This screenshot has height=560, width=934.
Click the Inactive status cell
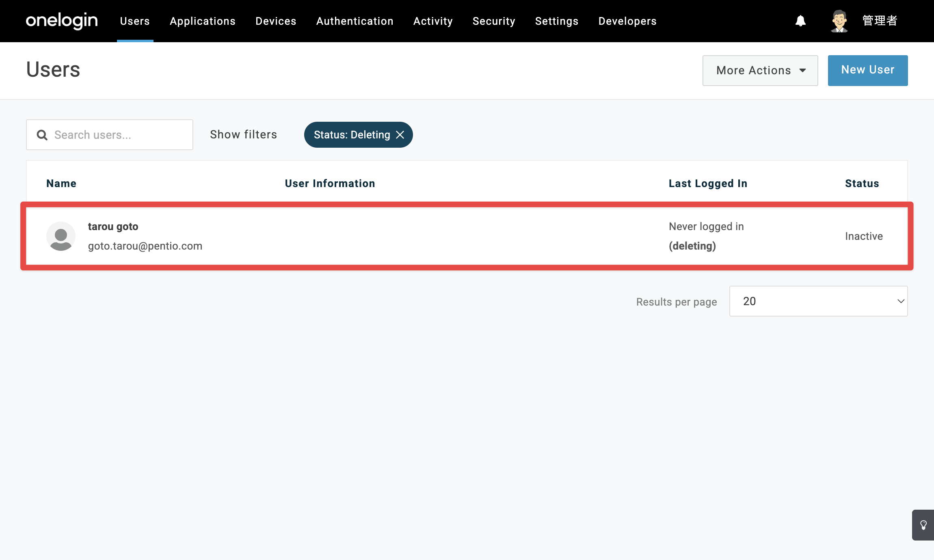pos(864,236)
